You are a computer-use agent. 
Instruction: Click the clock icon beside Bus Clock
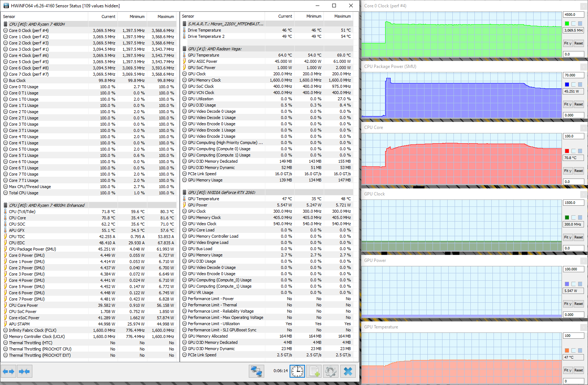point(6,80)
